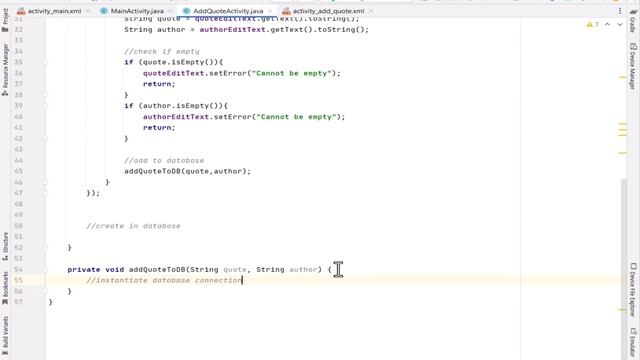Click line number 54 in gutter

click(18, 269)
